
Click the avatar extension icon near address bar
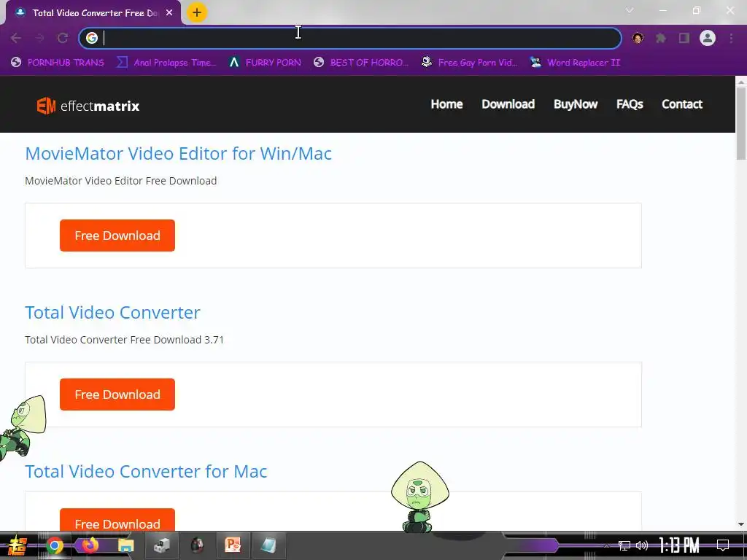tap(638, 38)
